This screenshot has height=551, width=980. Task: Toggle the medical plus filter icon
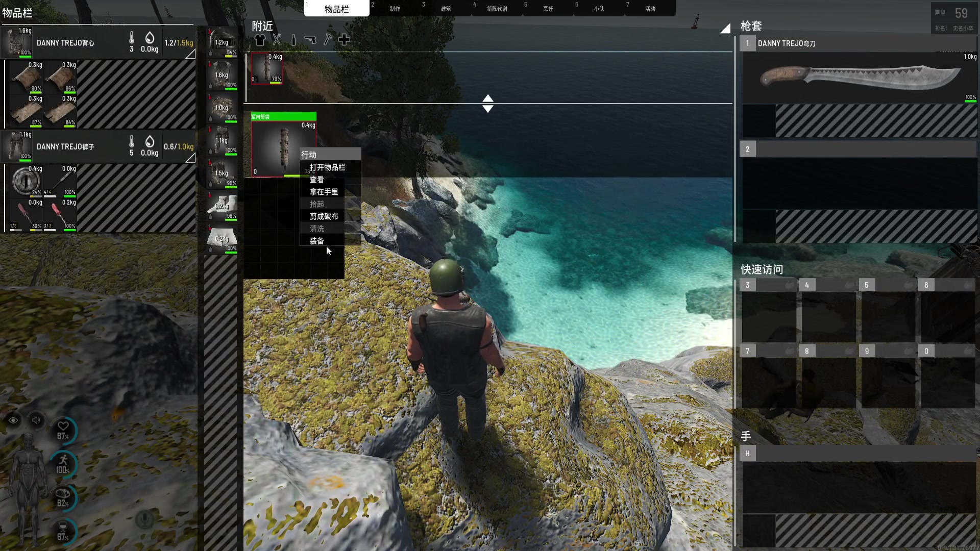pos(344,40)
